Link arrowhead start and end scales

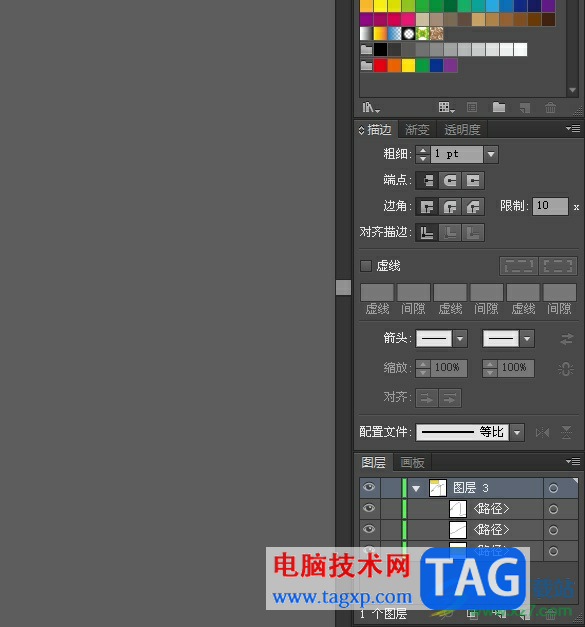[566, 369]
